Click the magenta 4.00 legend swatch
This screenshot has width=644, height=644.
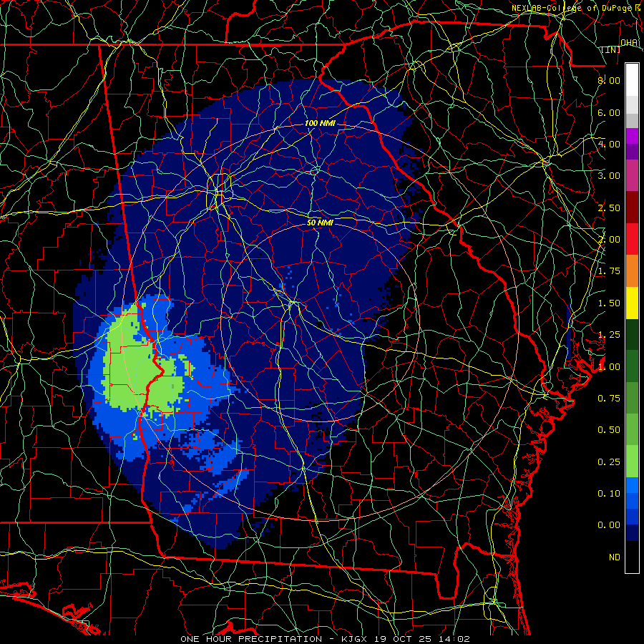pos(632,136)
